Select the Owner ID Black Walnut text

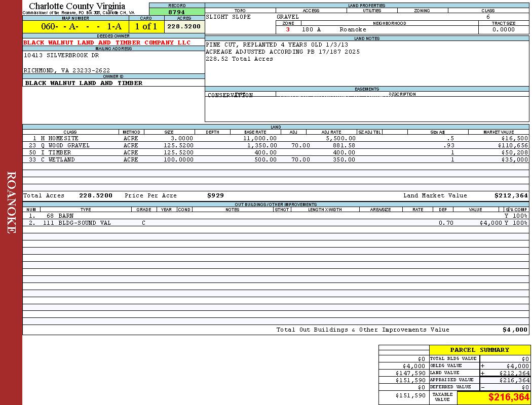click(x=84, y=83)
